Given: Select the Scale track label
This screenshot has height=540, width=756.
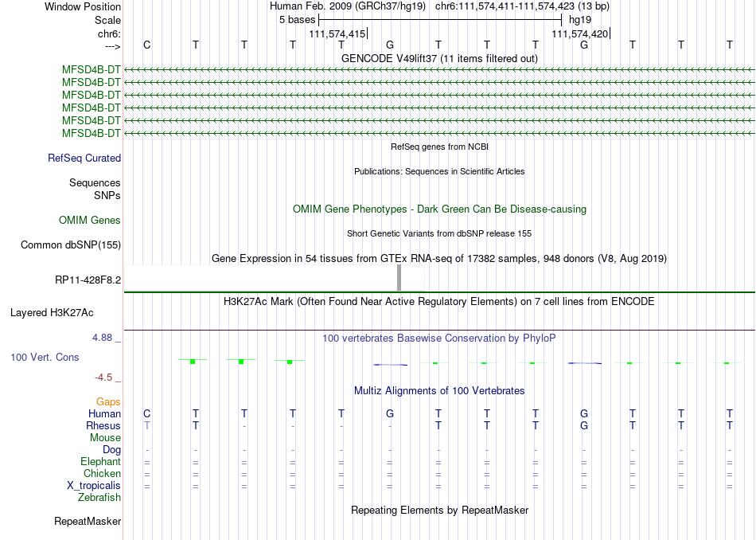Looking at the screenshot, I should click(x=107, y=20).
